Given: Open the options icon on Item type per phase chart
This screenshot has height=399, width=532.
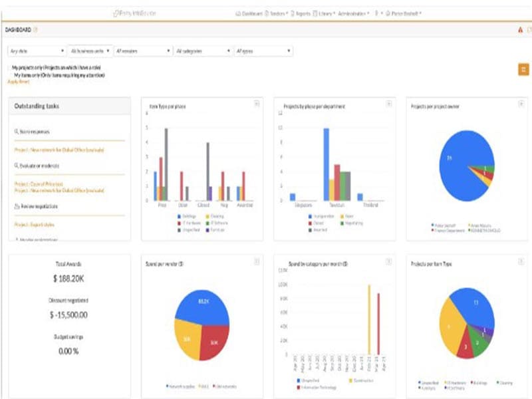Looking at the screenshot, I should (257, 103).
